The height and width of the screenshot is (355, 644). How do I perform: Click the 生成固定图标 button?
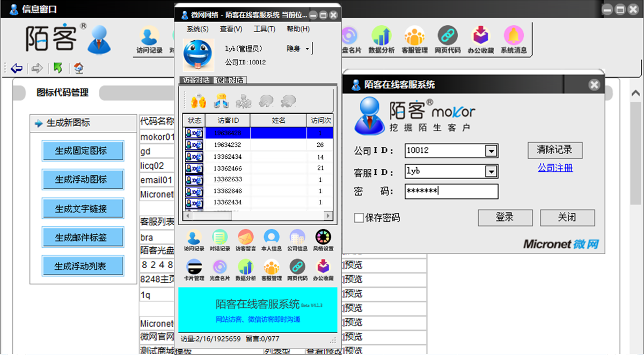(83, 151)
